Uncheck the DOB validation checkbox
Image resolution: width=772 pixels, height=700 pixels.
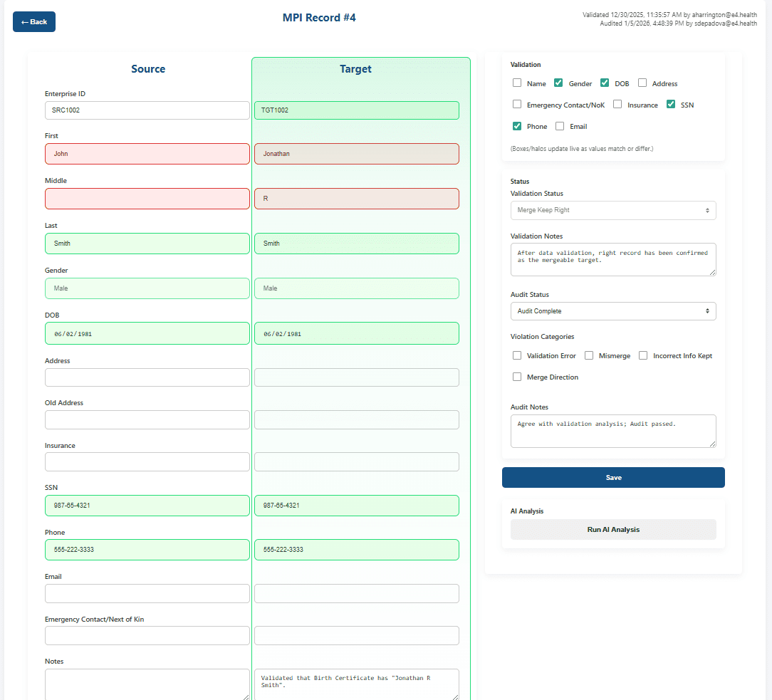pos(605,83)
